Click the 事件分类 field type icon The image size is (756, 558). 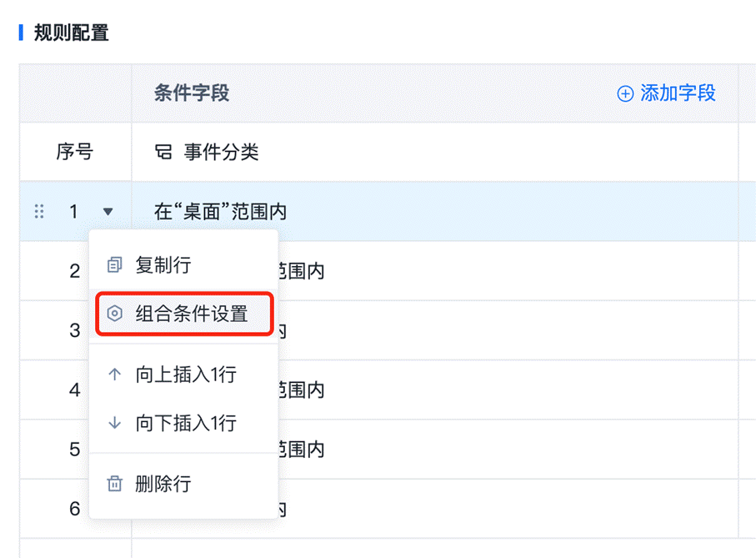(163, 153)
